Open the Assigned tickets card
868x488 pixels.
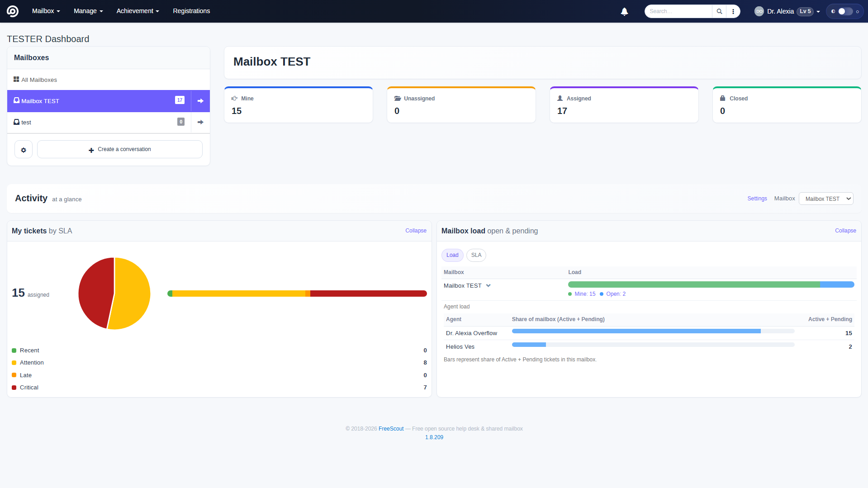pyautogui.click(x=624, y=104)
